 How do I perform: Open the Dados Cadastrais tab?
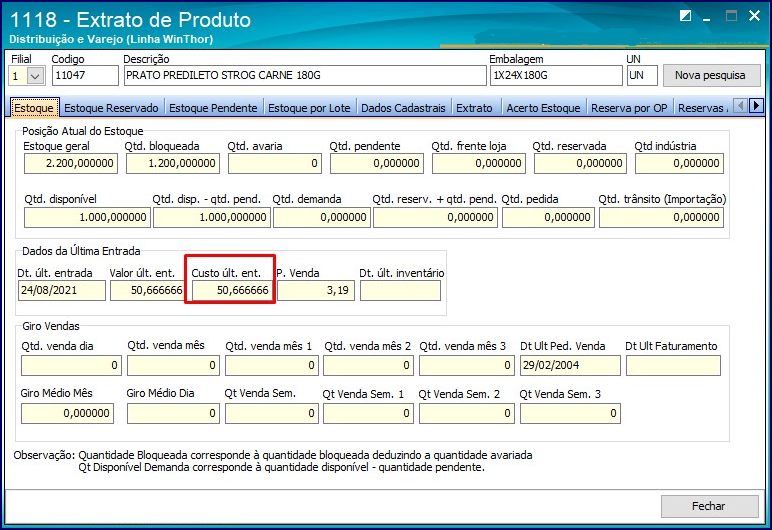pos(403,108)
